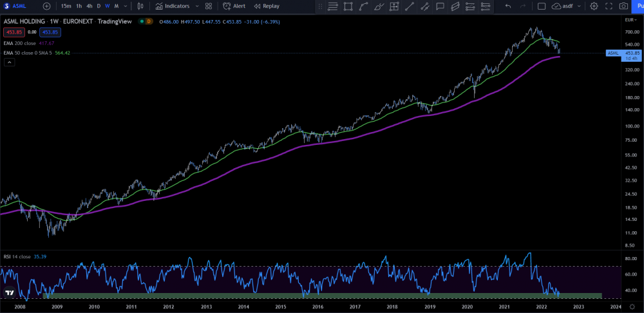This screenshot has height=313, width=644.
Task: Open the Indicators dialog
Action: tap(173, 6)
